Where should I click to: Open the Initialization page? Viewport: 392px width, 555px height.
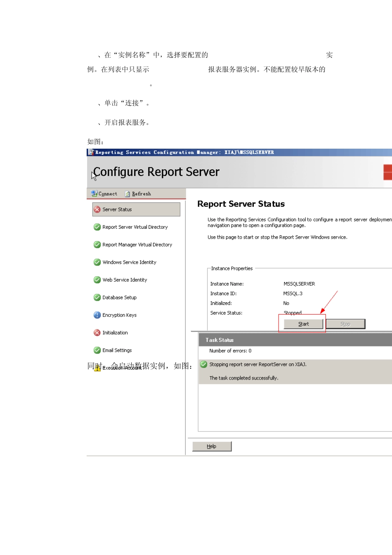pos(115,333)
